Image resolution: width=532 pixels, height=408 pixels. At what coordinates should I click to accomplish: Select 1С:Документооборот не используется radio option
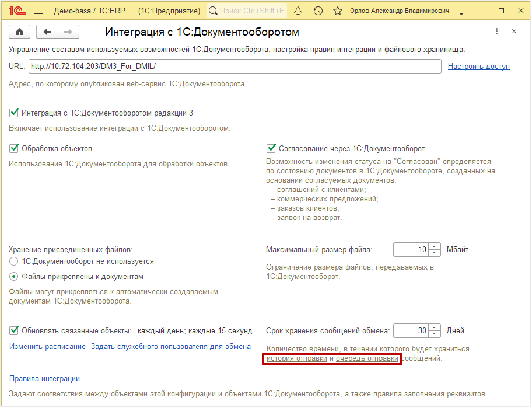(13, 261)
